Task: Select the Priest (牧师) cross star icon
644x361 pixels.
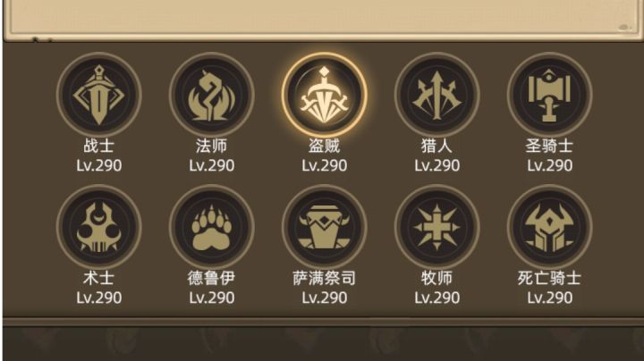Action: pyautogui.click(x=437, y=227)
